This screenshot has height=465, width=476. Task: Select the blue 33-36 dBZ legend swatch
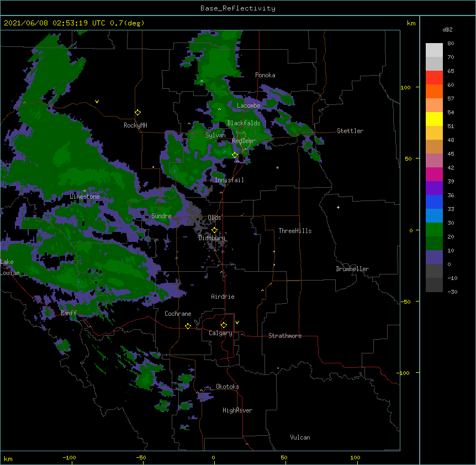click(434, 202)
